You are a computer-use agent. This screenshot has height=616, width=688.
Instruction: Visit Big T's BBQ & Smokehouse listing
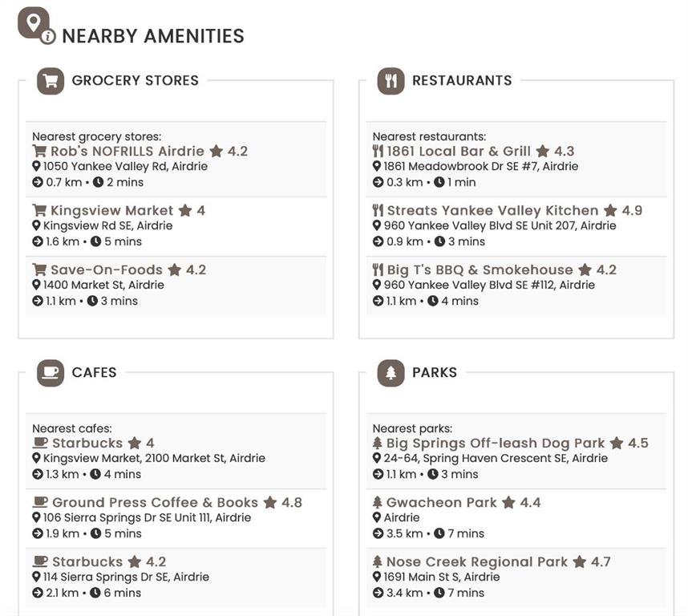pyautogui.click(x=480, y=269)
